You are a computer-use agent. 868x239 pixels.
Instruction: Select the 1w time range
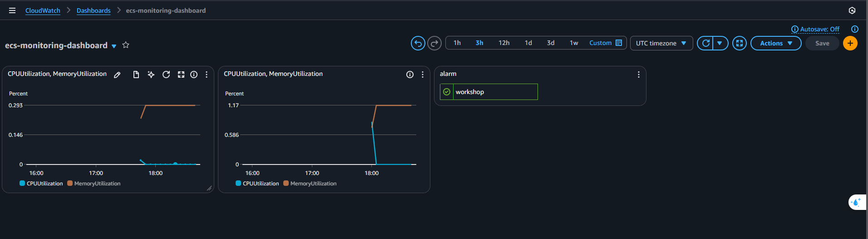pyautogui.click(x=574, y=43)
